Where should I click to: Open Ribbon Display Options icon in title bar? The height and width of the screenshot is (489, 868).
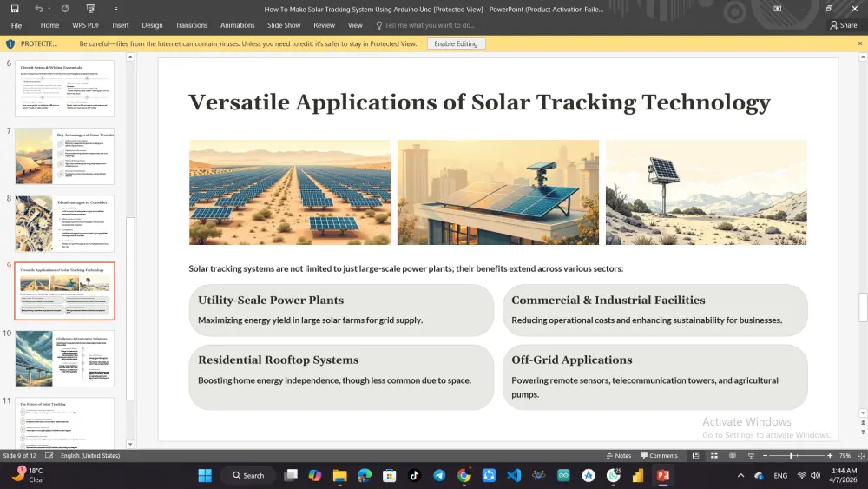tap(777, 9)
